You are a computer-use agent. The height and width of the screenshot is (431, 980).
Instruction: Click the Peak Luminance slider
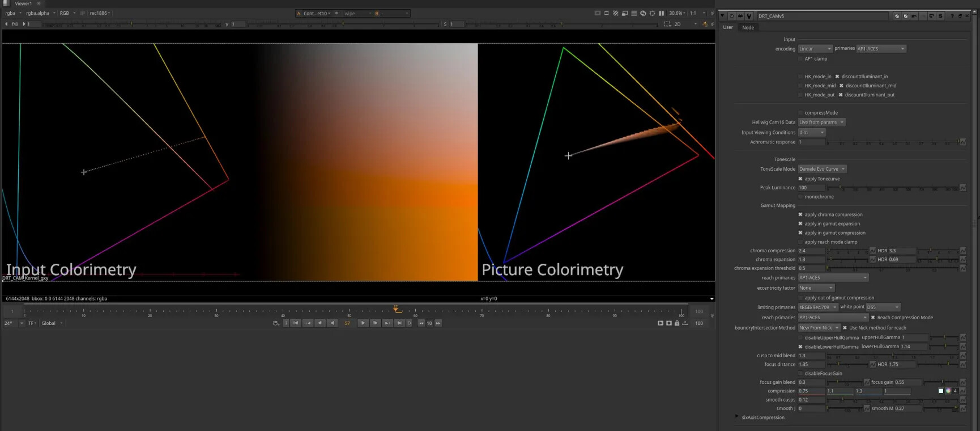coord(892,188)
